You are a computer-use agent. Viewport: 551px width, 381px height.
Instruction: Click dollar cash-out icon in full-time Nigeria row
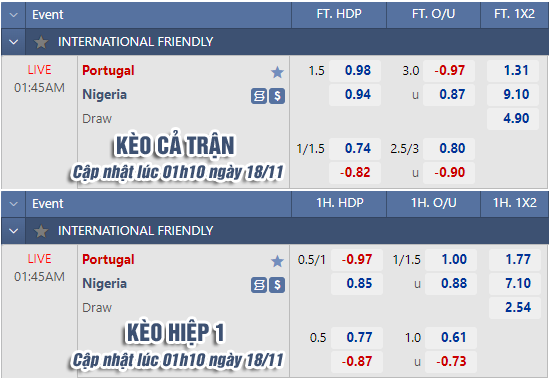[277, 96]
